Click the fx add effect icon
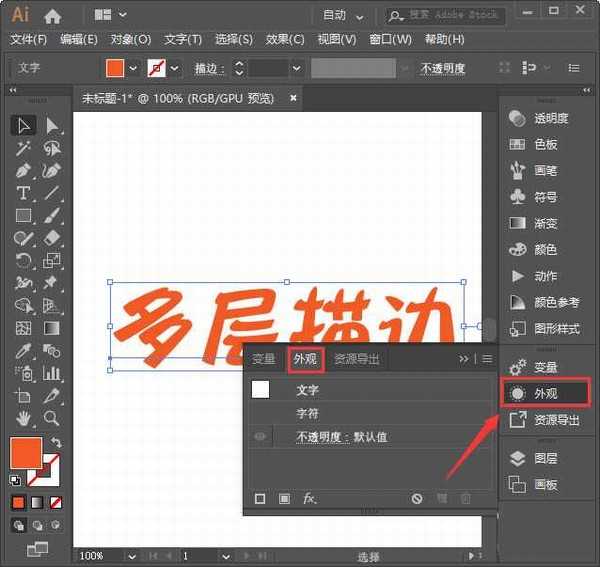 point(310,498)
